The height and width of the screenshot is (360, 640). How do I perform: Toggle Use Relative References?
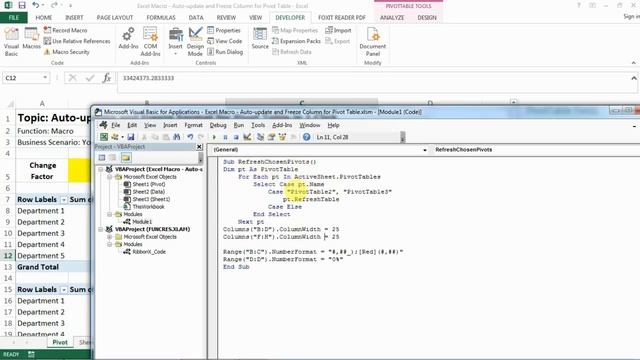click(77, 41)
